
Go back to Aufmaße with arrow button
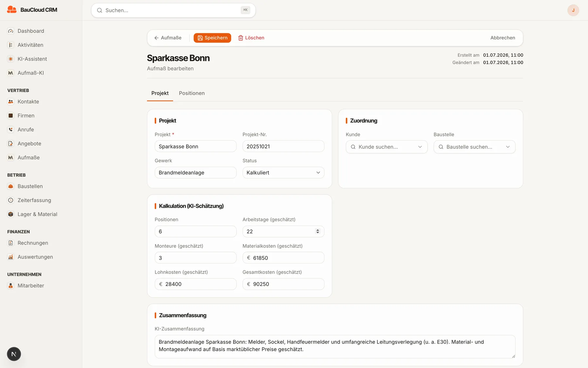tap(168, 38)
